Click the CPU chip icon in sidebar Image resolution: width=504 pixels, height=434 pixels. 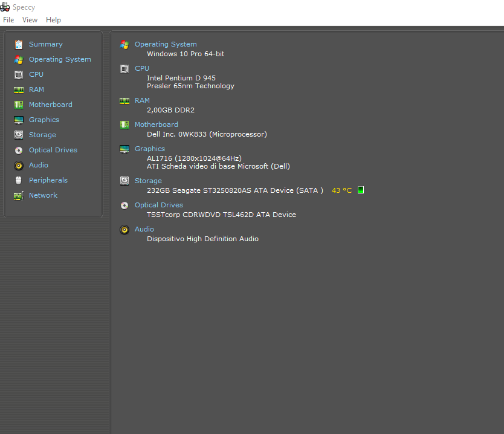[x=19, y=74]
